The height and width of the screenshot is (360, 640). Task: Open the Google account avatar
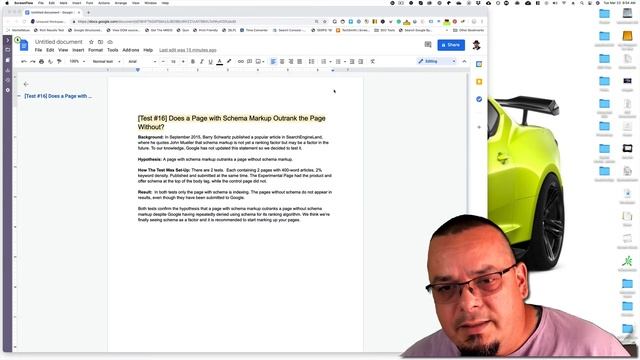coord(476,45)
